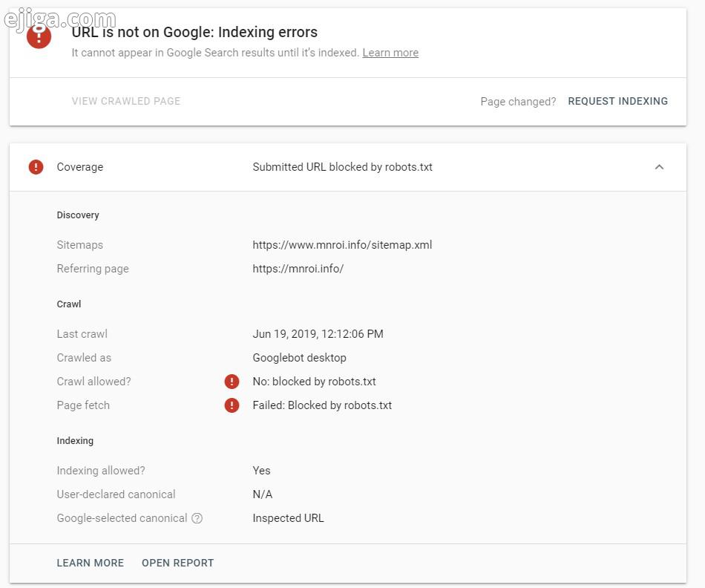The width and height of the screenshot is (705, 588).
Task: Click the 'Page fetch' label
Action: [x=83, y=405]
